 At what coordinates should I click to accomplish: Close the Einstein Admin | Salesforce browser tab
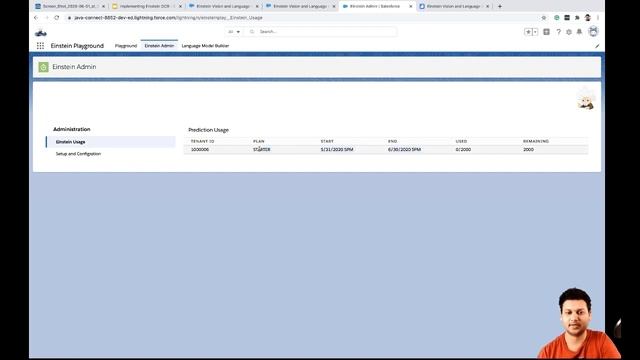pos(411,6)
